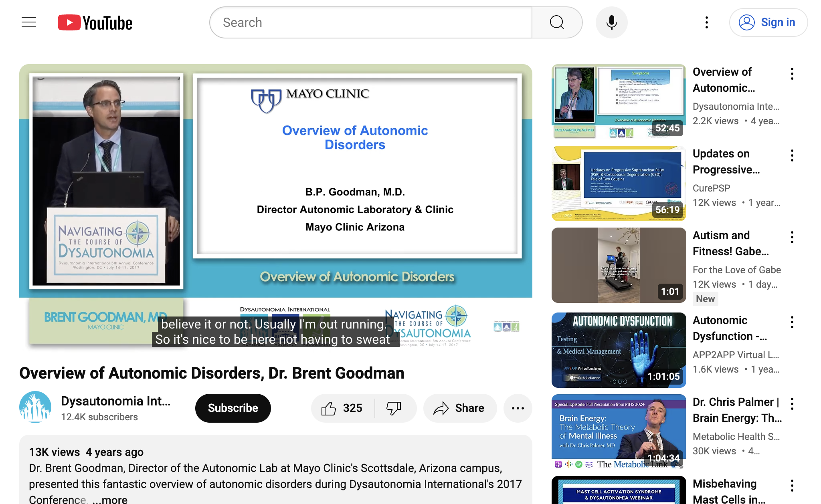Open 'Overview of Autonomic...' sidebar title

(x=724, y=80)
